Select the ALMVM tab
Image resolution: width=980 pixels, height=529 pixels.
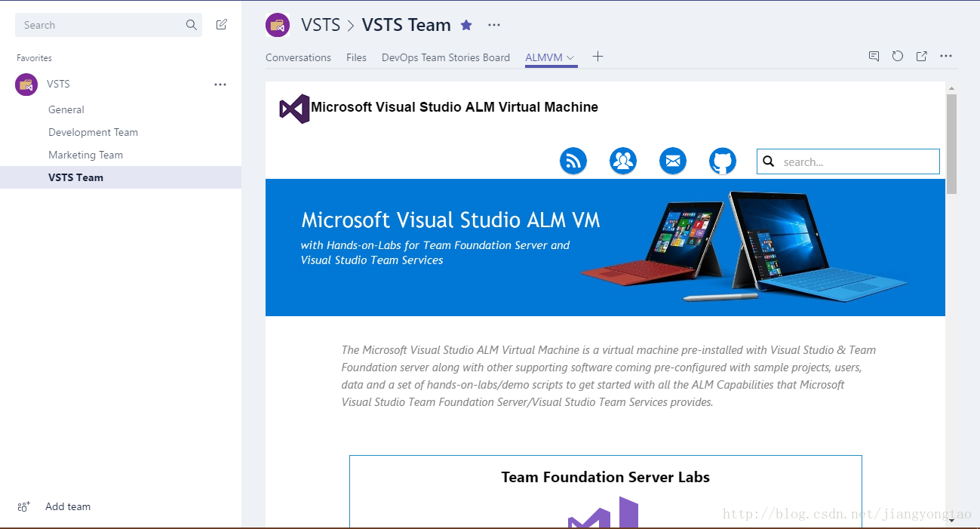tap(544, 57)
